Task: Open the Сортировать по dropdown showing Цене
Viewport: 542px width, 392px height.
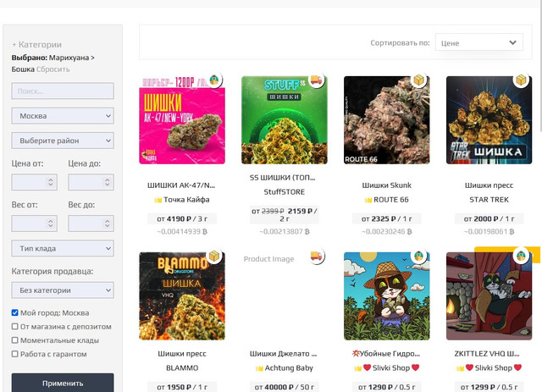Action: (x=479, y=42)
